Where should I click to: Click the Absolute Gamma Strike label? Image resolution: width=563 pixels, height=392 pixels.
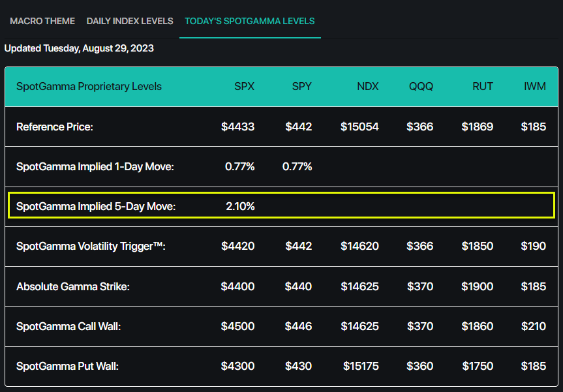pos(74,286)
